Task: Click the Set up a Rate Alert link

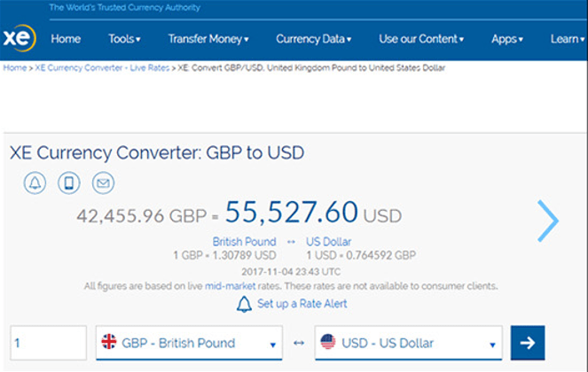Action: click(x=302, y=304)
